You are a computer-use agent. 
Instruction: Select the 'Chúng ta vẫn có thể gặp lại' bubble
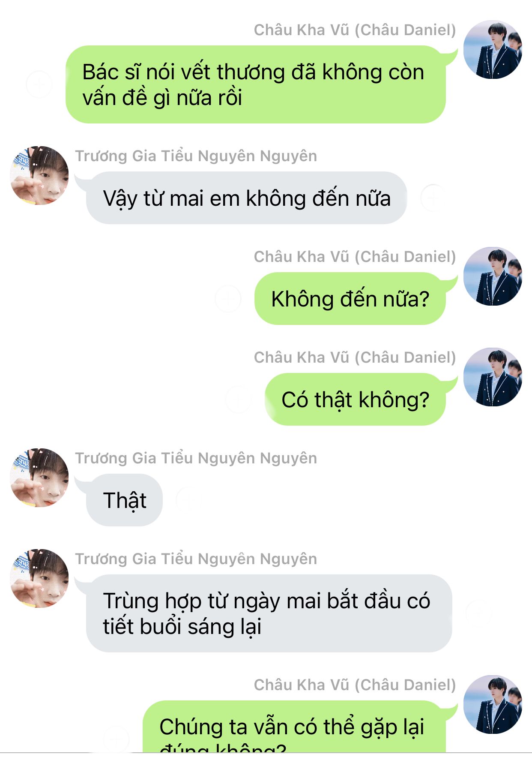(294, 727)
